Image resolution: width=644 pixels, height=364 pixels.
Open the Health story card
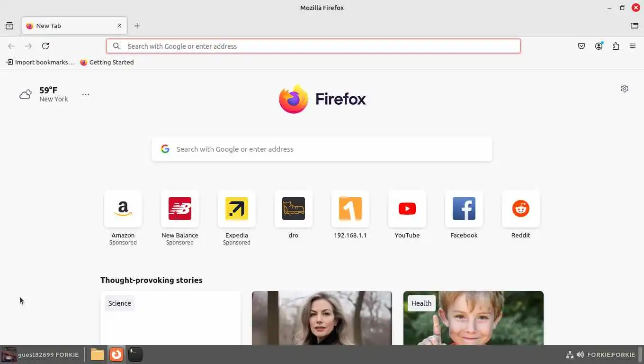[474, 318]
